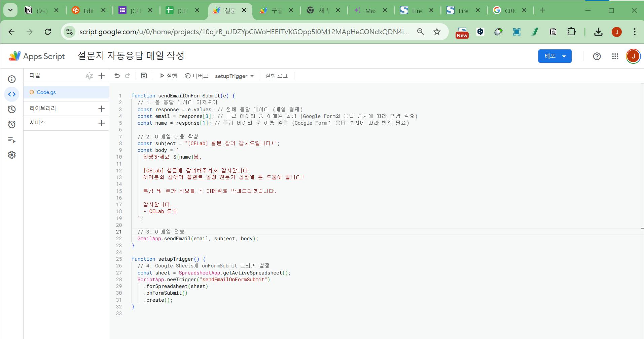Click the 라이브러리 section label

(x=43, y=109)
